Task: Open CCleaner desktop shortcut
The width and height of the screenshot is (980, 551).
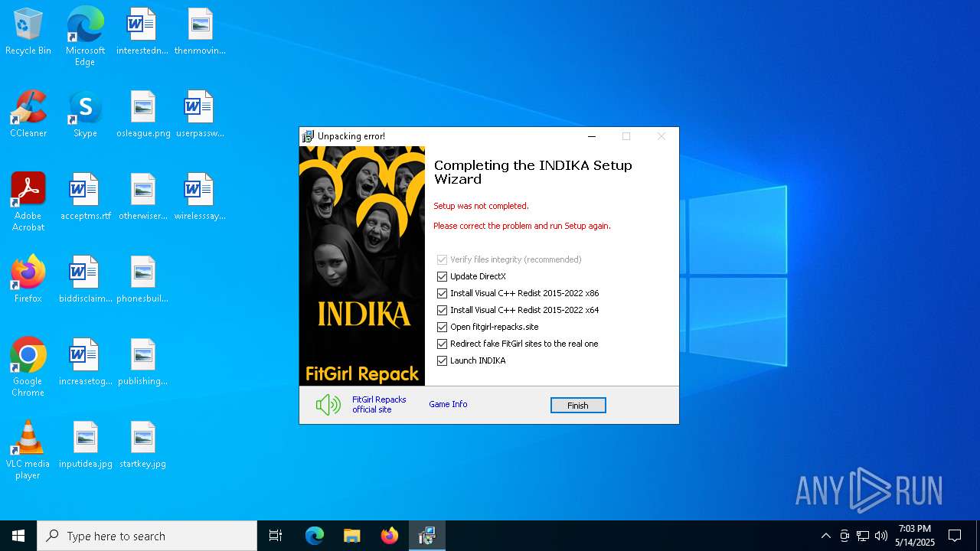Action: click(28, 114)
